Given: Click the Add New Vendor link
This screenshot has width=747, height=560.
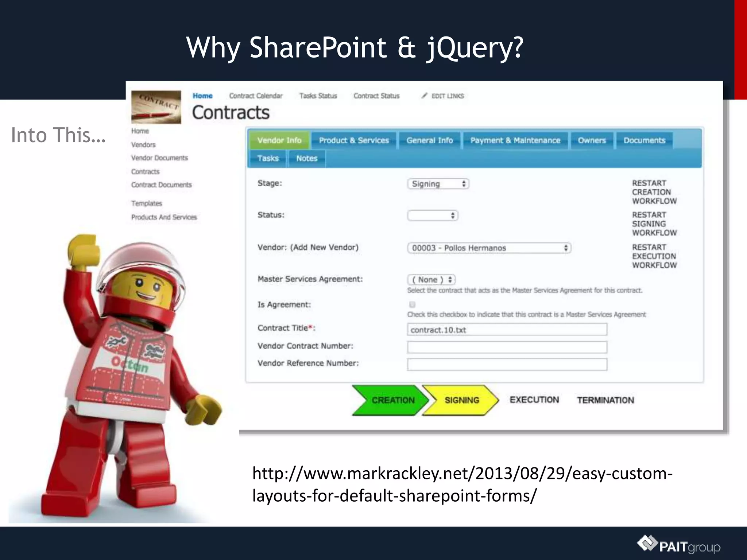Looking at the screenshot, I should tap(324, 247).
